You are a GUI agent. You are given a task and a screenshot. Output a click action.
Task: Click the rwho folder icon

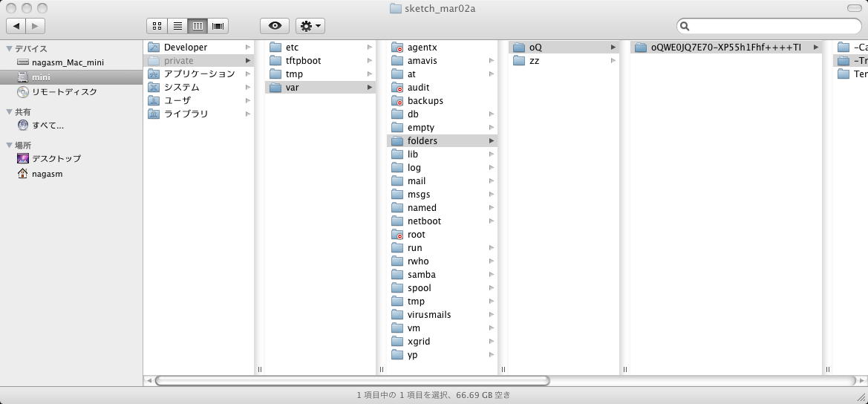[x=397, y=261]
